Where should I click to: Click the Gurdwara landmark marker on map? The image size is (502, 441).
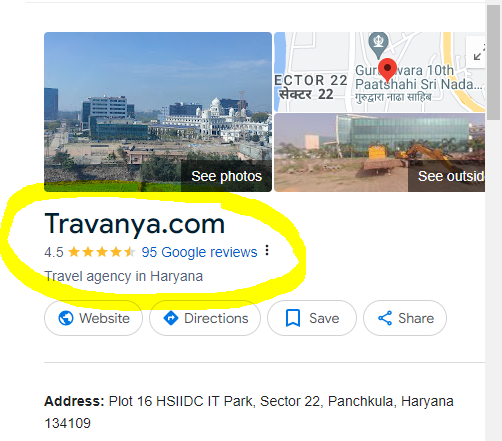tap(378, 45)
